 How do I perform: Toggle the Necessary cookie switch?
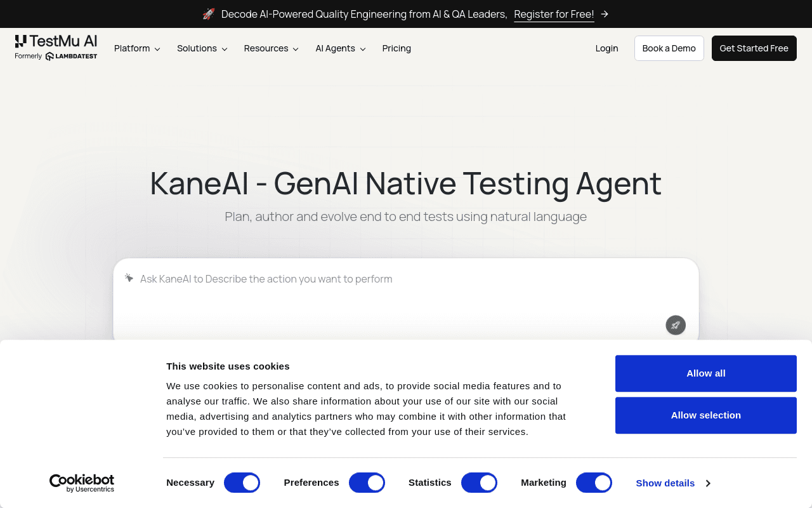point(242,483)
